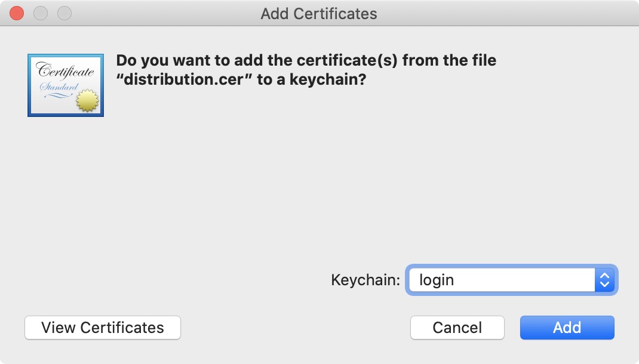Image resolution: width=639 pixels, height=364 pixels.
Task: Add the certificate to the keychain
Action: coord(567,328)
